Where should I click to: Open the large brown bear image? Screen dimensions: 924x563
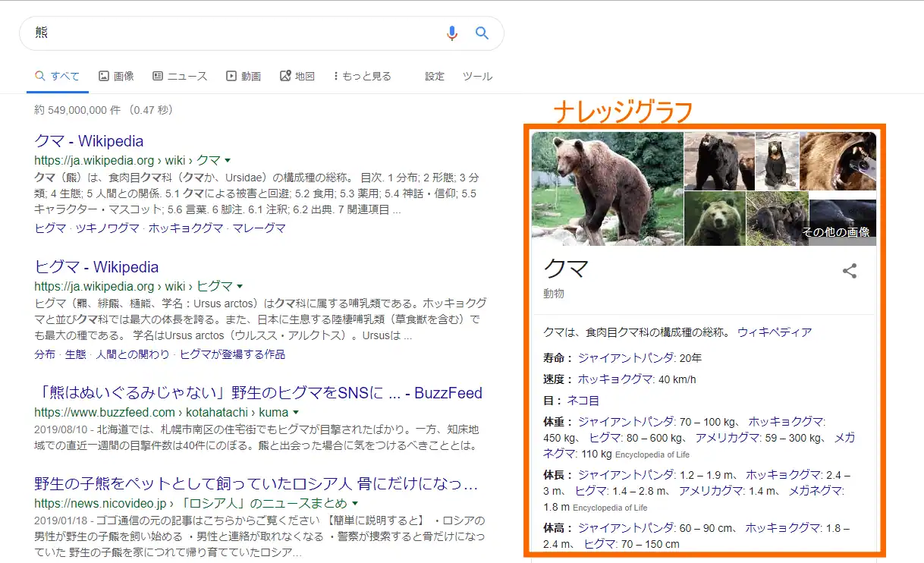tap(608, 188)
